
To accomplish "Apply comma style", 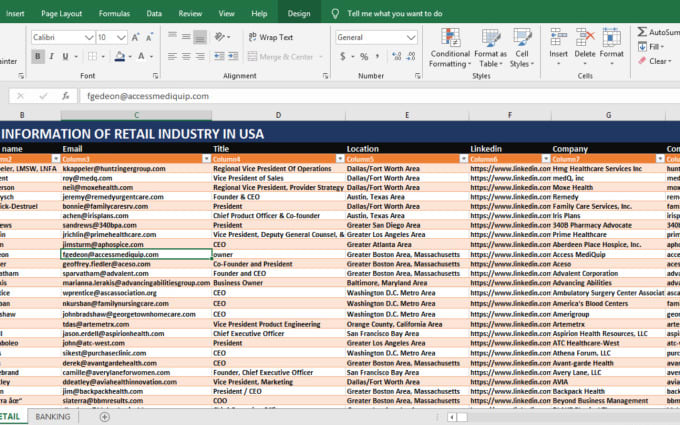I will (377, 56).
